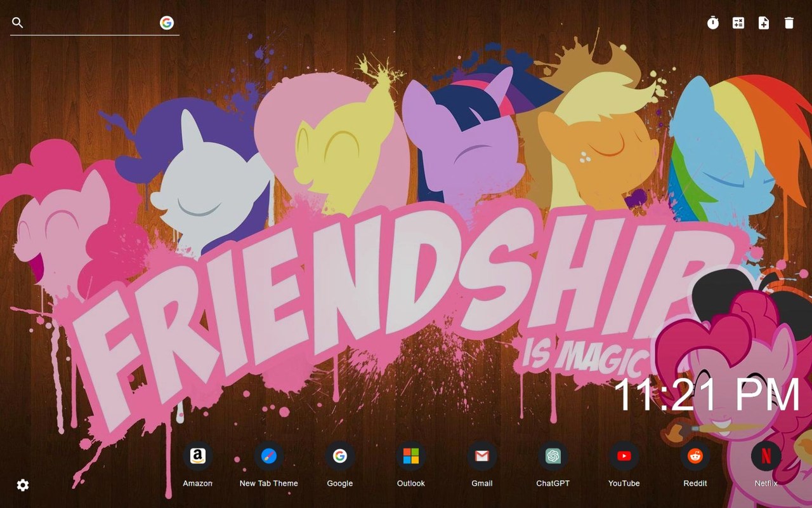Open the Amazon shortcut icon

click(198, 456)
